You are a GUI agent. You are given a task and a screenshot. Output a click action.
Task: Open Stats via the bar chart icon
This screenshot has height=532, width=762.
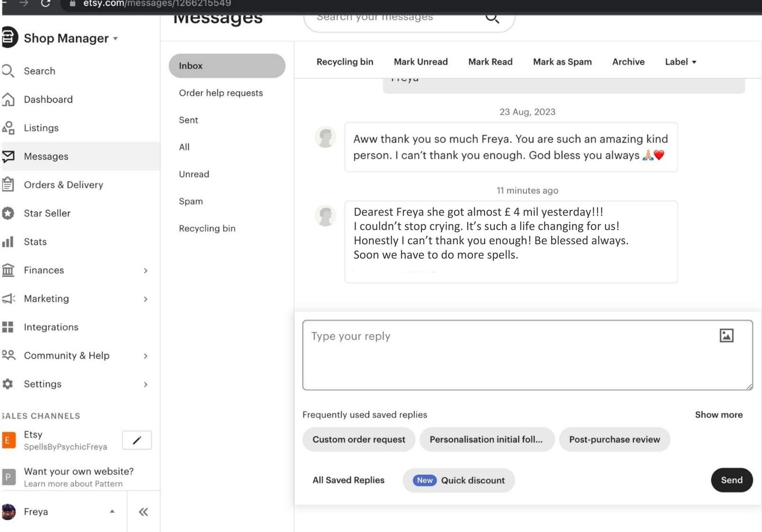coord(8,242)
